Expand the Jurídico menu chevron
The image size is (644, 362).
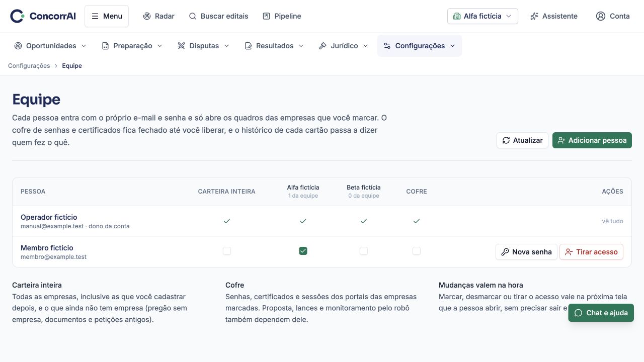[366, 46]
